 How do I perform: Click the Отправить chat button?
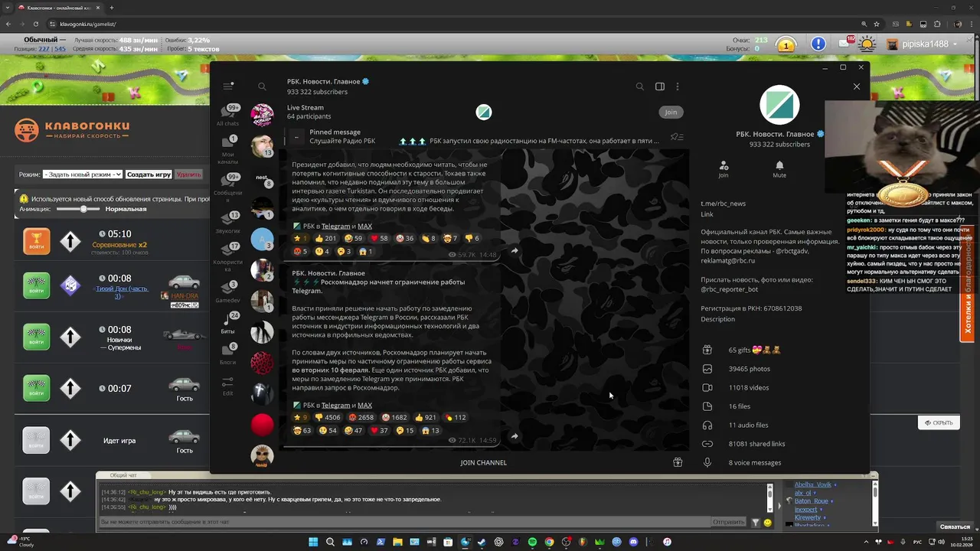pyautogui.click(x=728, y=522)
